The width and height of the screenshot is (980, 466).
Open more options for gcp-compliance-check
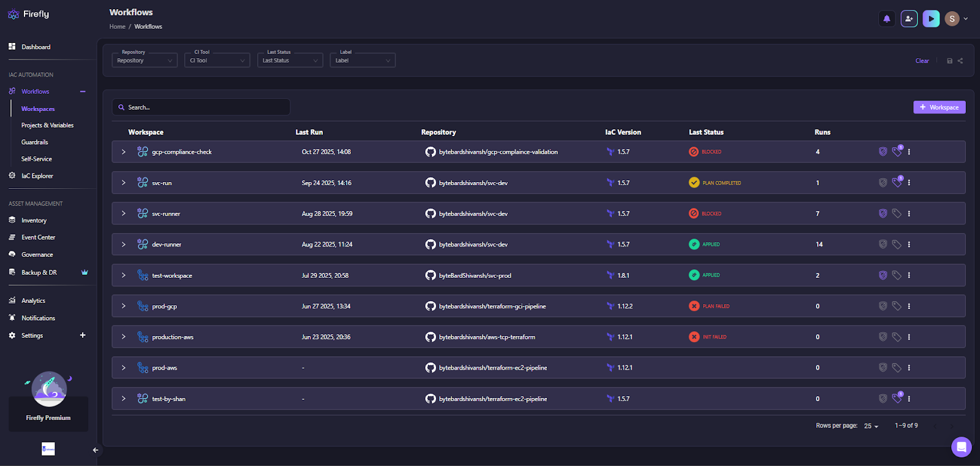[909, 151]
